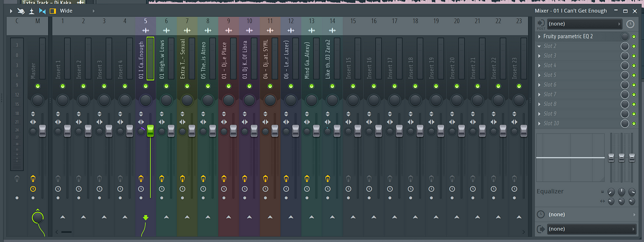The height and width of the screenshot is (242, 644).
Task: Open the Slot 6 menu arrow
Action: pyautogui.click(x=540, y=85)
